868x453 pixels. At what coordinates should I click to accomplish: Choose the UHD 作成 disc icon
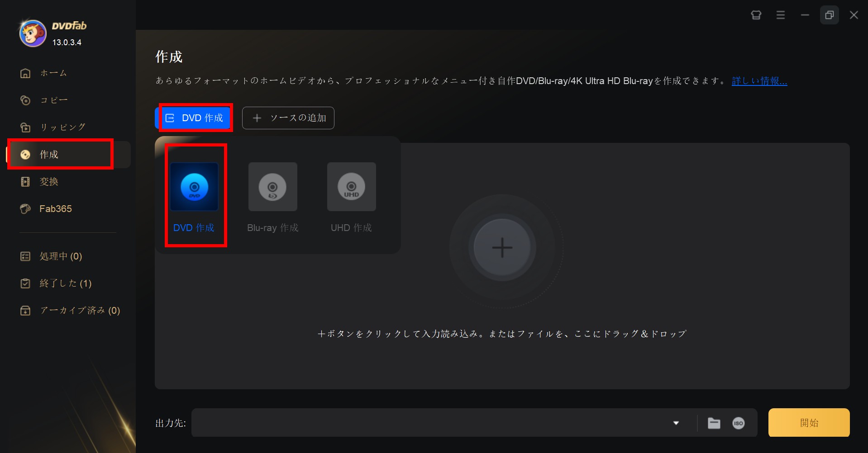click(x=352, y=187)
